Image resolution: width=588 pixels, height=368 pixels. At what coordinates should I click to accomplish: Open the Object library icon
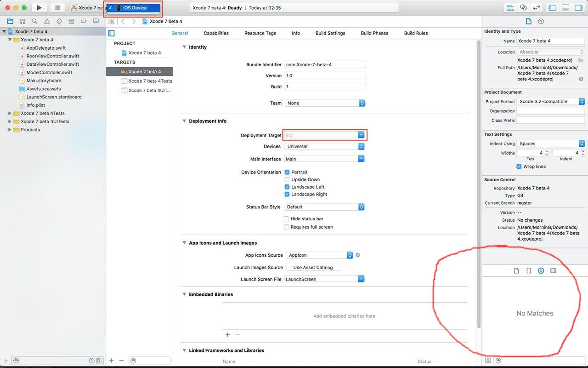541,271
